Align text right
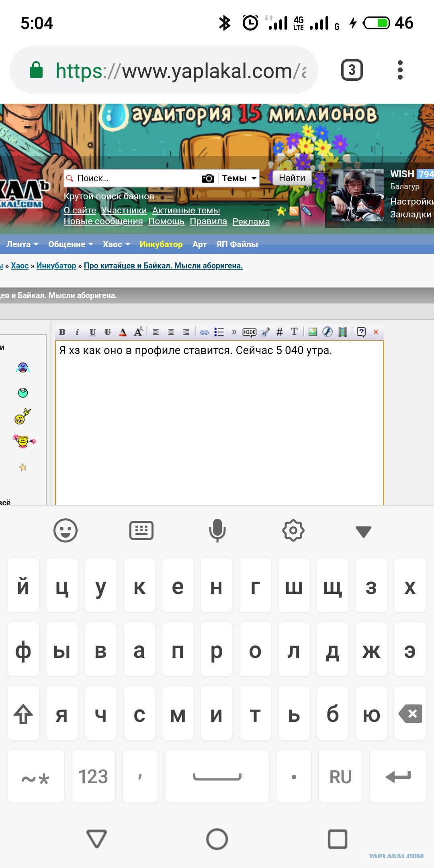 [186, 332]
